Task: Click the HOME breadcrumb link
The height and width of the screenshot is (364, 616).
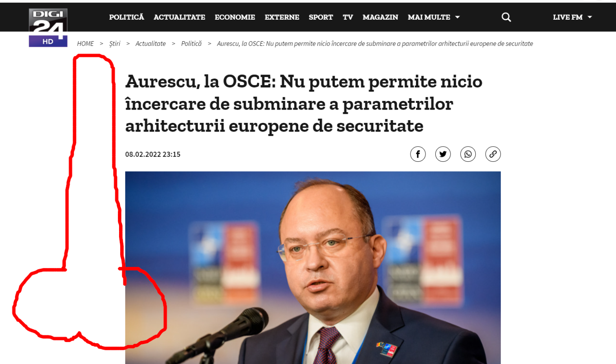Action: pos(85,44)
